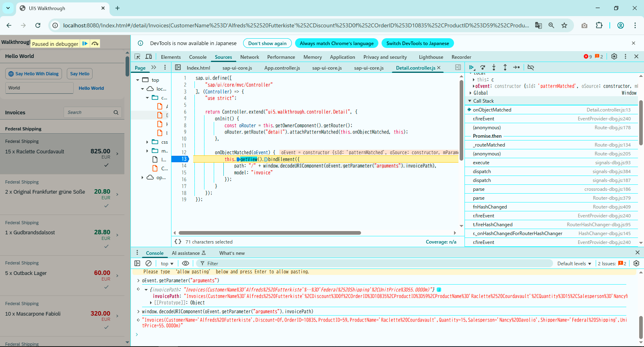Image resolution: width=644 pixels, height=347 pixels.
Task: Click Say Hello With Dialog button
Action: coord(34,74)
